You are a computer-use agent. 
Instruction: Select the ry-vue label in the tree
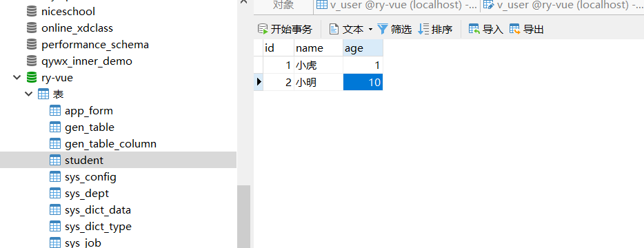pos(57,78)
